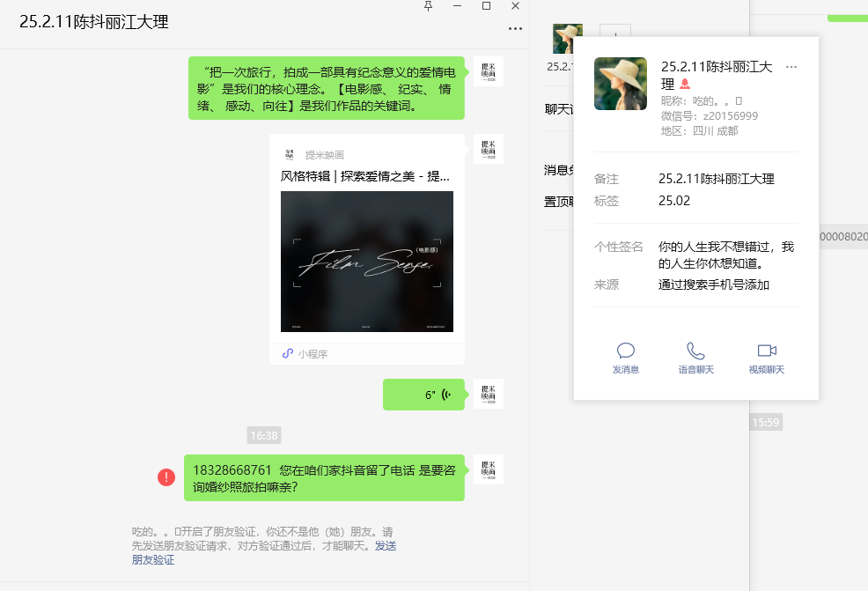The height and width of the screenshot is (591, 868).
Task: Play the 6-second voice message
Action: point(423,395)
